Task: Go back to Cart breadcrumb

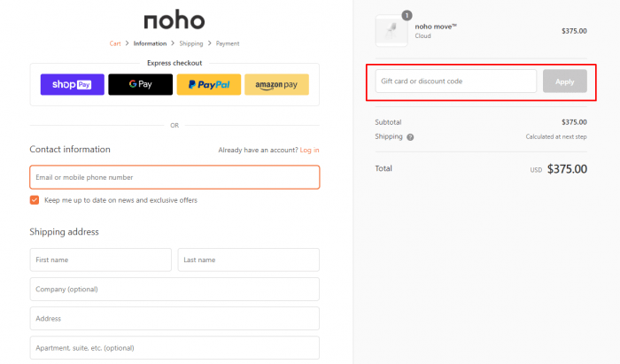Action: click(x=115, y=43)
